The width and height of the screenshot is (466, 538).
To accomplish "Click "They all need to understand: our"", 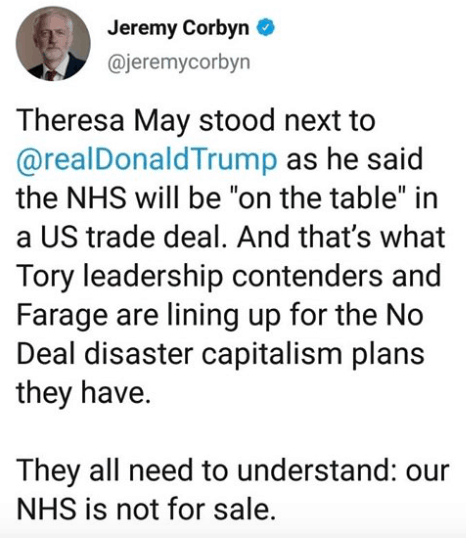I will [233, 471].
